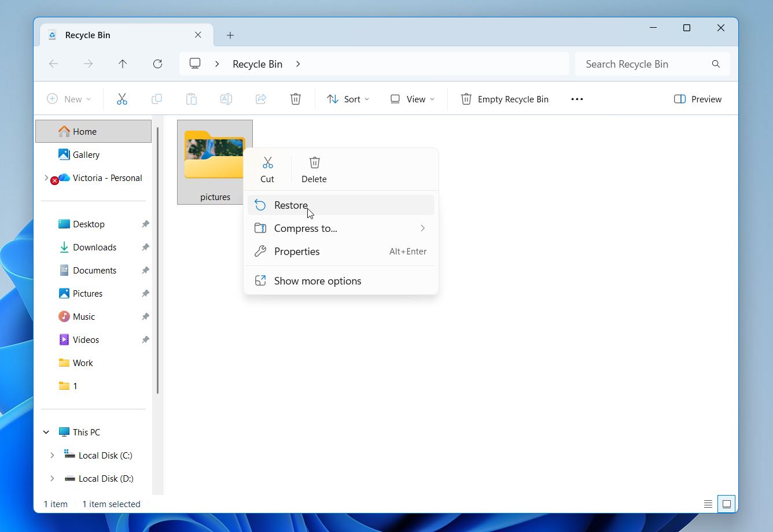Screen dimensions: 773x532
Task: Open Home in the sidebar
Action: (93, 131)
